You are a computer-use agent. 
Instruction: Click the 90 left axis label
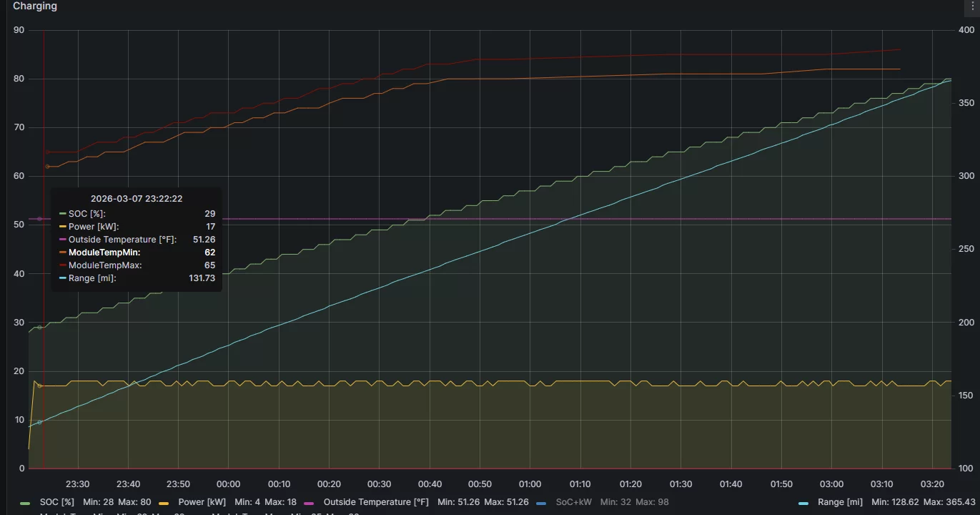click(19, 30)
